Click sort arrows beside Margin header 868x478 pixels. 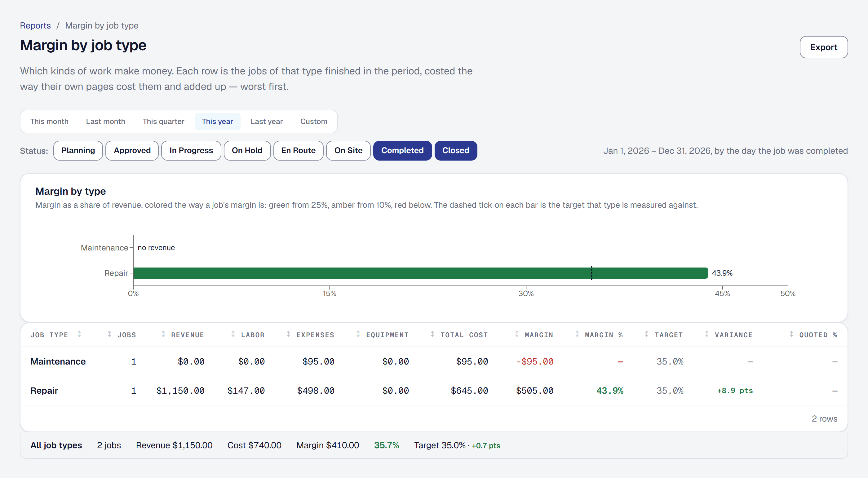coord(517,334)
